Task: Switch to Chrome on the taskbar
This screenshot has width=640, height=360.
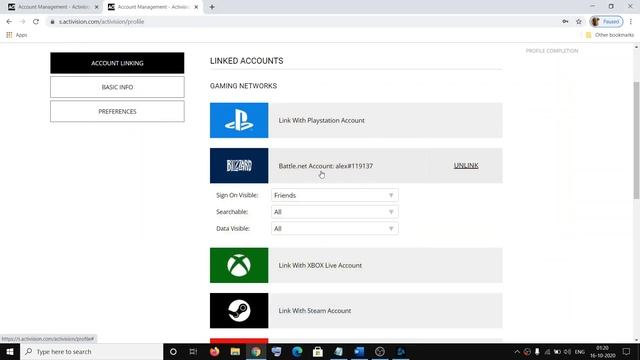Action: 256,351
